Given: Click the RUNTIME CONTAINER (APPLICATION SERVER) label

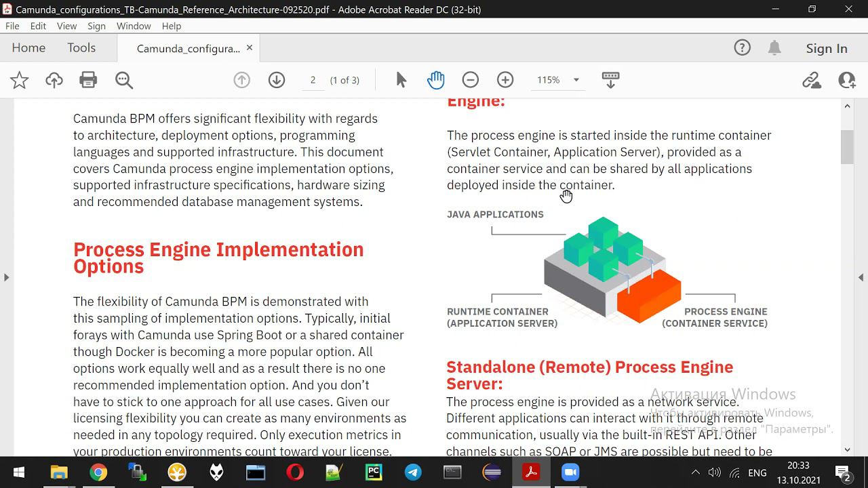Looking at the screenshot, I should click(x=502, y=317).
